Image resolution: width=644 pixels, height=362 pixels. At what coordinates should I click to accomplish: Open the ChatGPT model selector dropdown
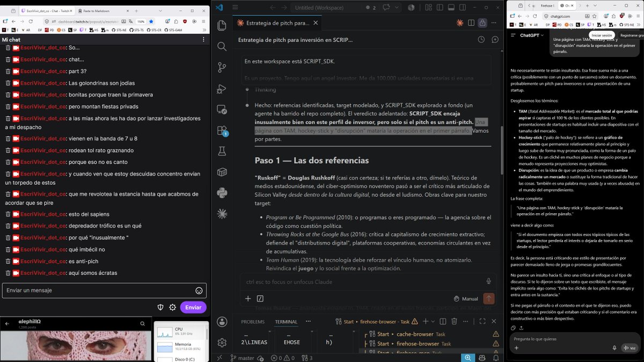click(532, 35)
